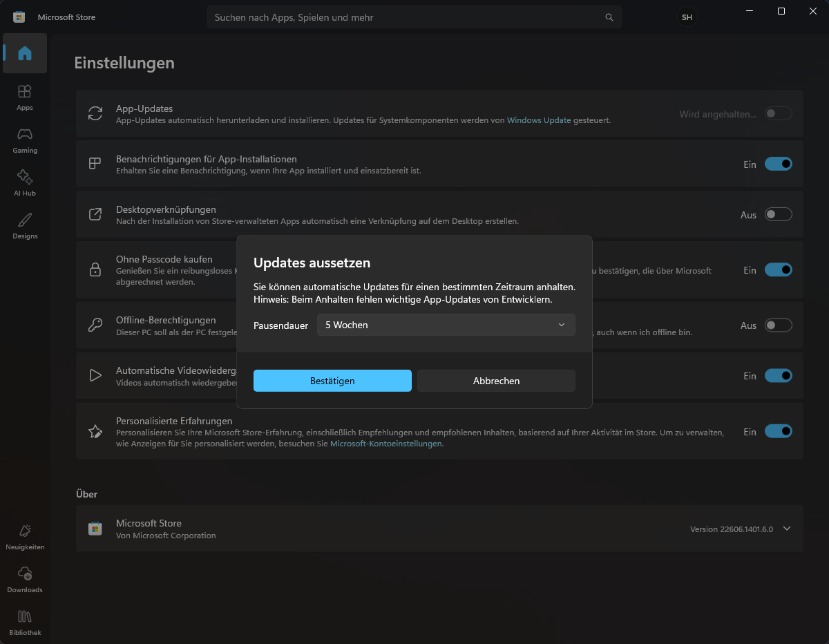This screenshot has height=644, width=829.
Task: Open the Apps section
Action: click(25, 97)
